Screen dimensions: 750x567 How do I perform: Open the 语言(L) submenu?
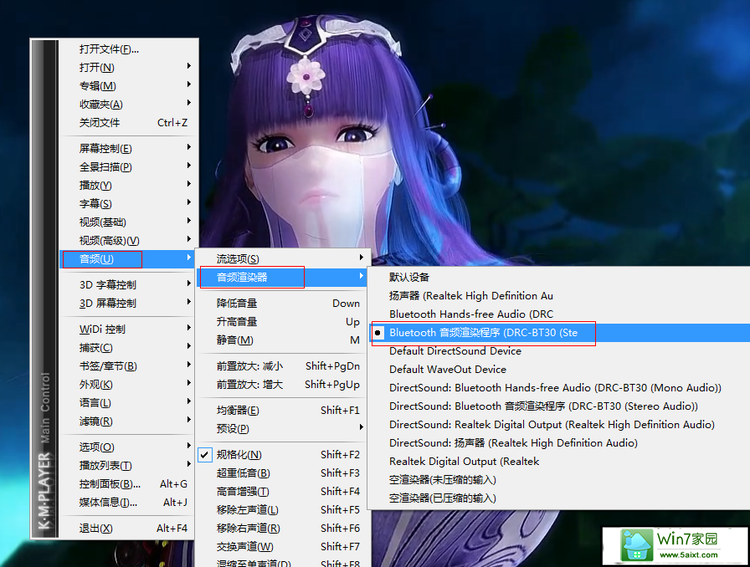pyautogui.click(x=128, y=403)
